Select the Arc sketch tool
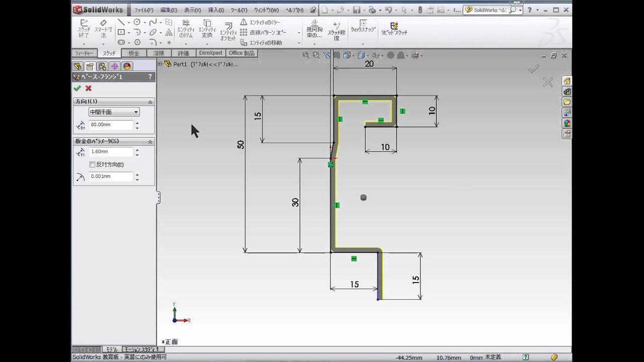Viewport: 644px width, 362px height. (137, 32)
